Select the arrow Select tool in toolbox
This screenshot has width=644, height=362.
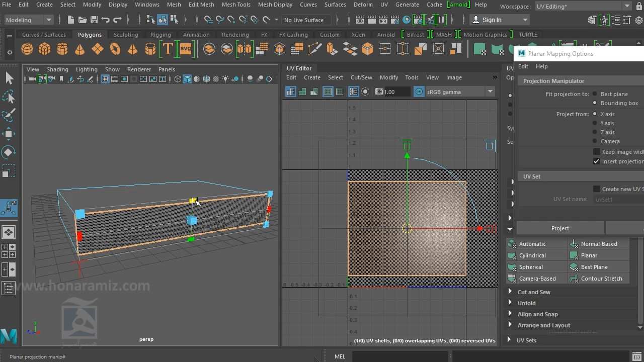coord(9,78)
